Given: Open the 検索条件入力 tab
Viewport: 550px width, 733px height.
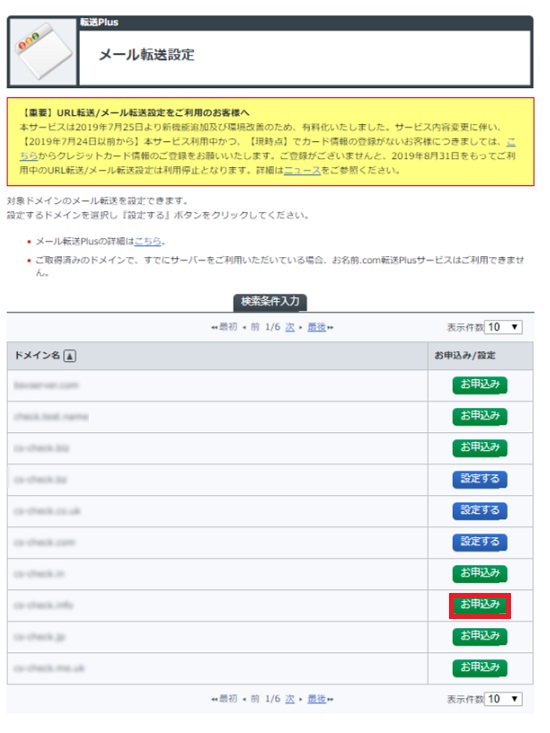Looking at the screenshot, I should click(x=270, y=302).
